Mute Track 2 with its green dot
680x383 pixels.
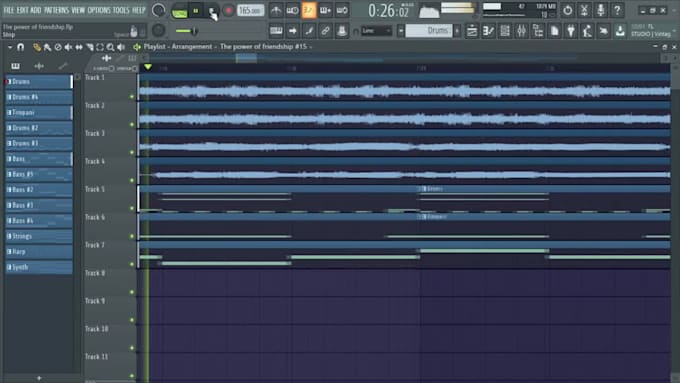coord(132,124)
